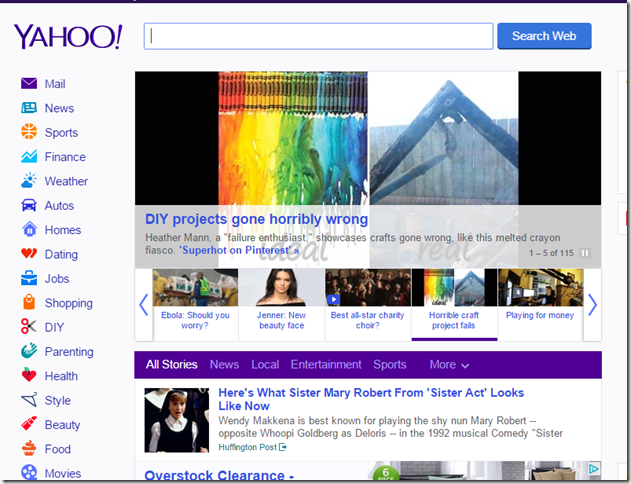Viewport: 631px width, 484px height.
Task: Click the Dating hearts icon
Action: pyautogui.click(x=29, y=254)
